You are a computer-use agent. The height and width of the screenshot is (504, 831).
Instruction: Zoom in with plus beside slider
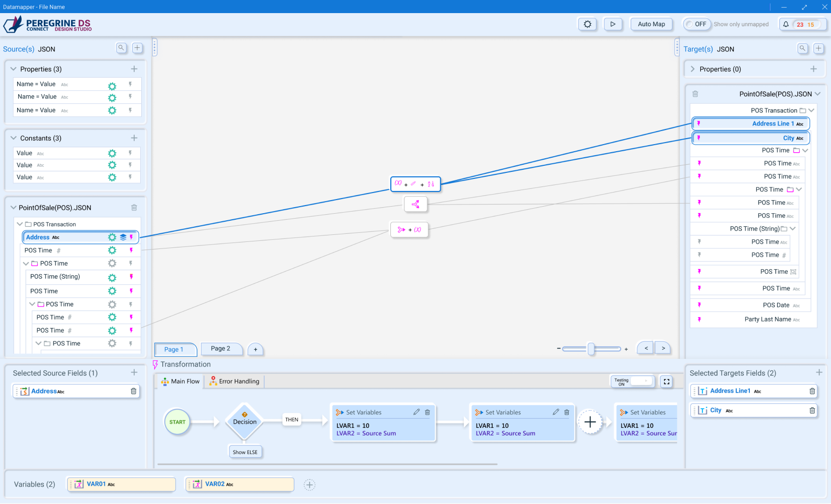(x=626, y=349)
